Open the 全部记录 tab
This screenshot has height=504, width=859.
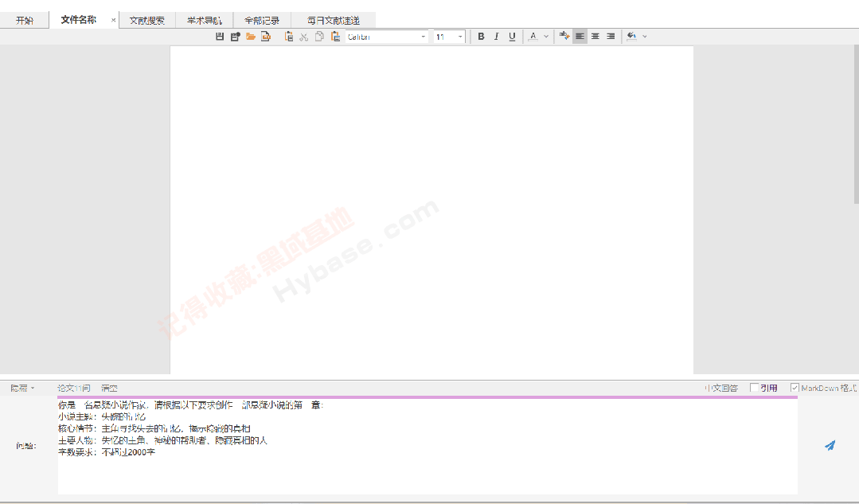tap(262, 20)
